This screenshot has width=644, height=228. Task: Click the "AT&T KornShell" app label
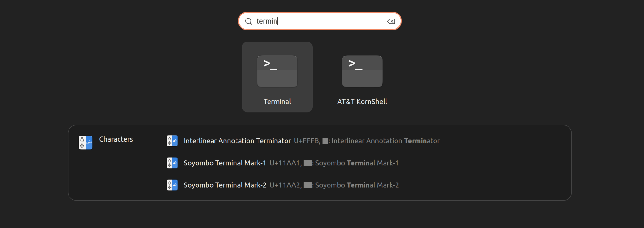click(362, 102)
